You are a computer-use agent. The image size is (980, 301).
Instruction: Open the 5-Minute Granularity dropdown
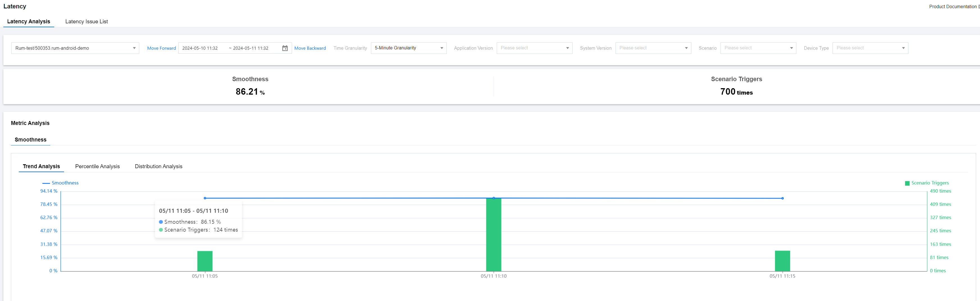tap(408, 48)
